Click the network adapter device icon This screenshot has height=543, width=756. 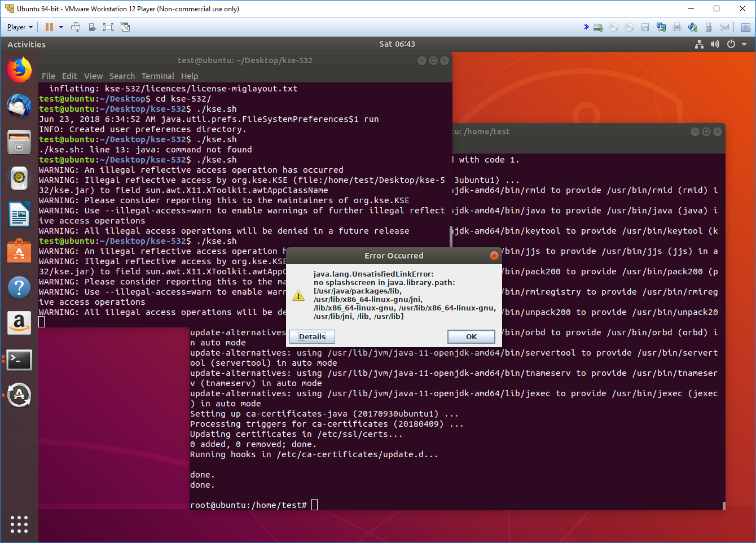pyautogui.click(x=661, y=27)
